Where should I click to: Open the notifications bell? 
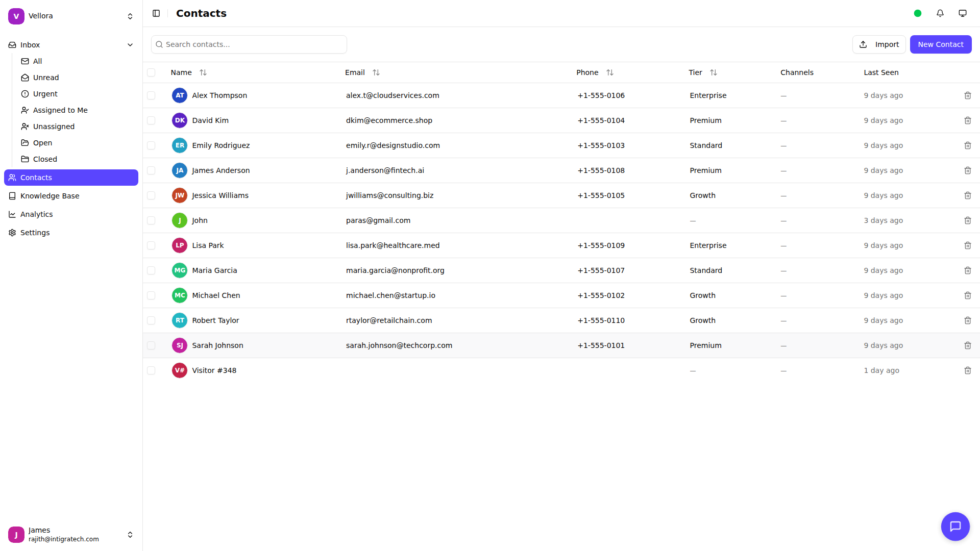coord(940,13)
